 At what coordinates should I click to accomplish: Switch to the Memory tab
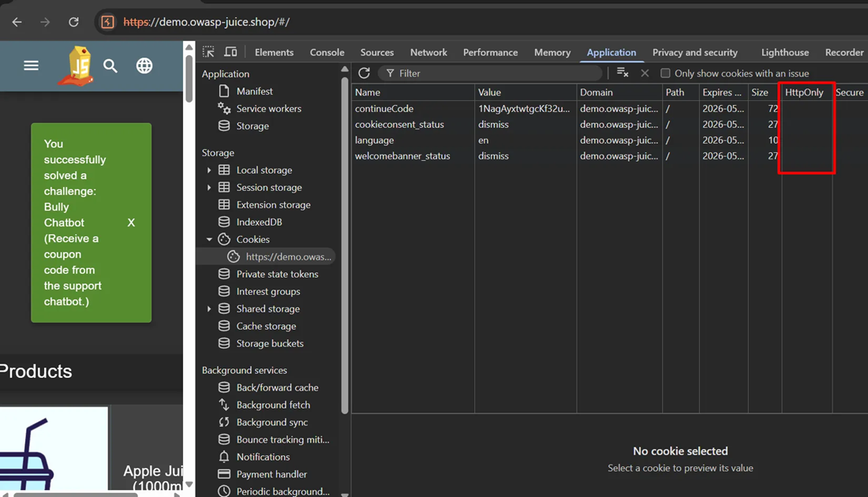point(552,52)
